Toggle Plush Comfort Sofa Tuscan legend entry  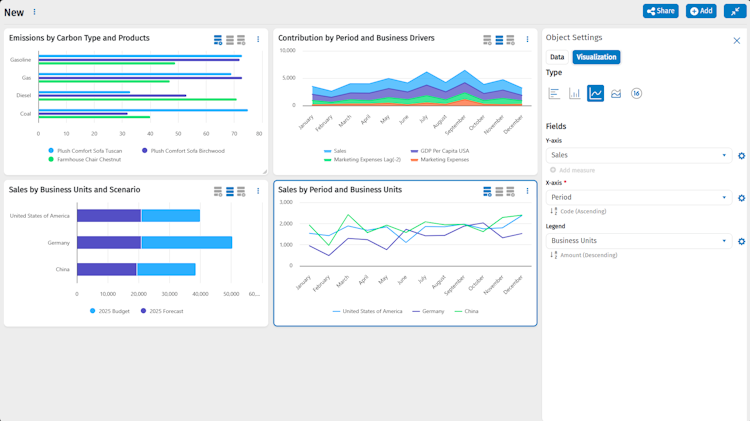85,151
